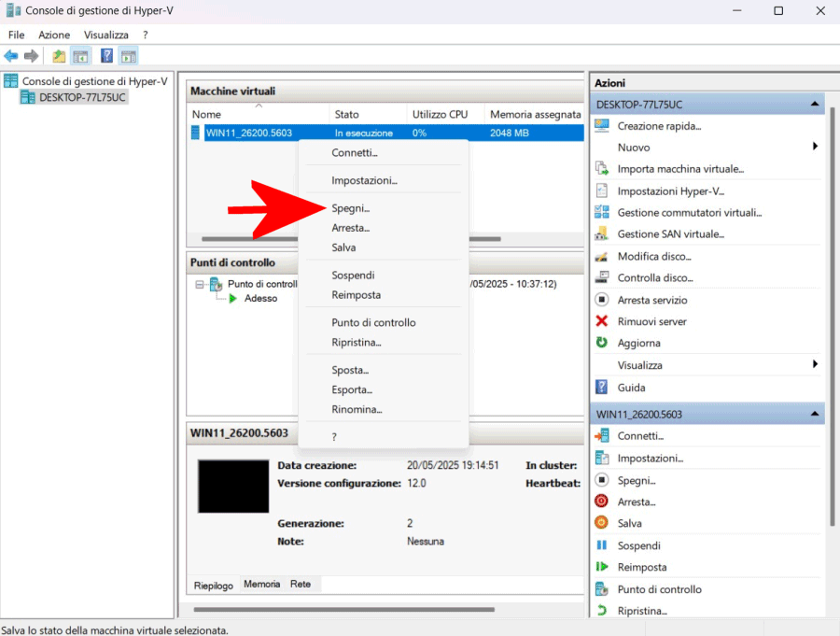Click the black VM preview thumbnail
This screenshot has width=840, height=636.
(233, 487)
